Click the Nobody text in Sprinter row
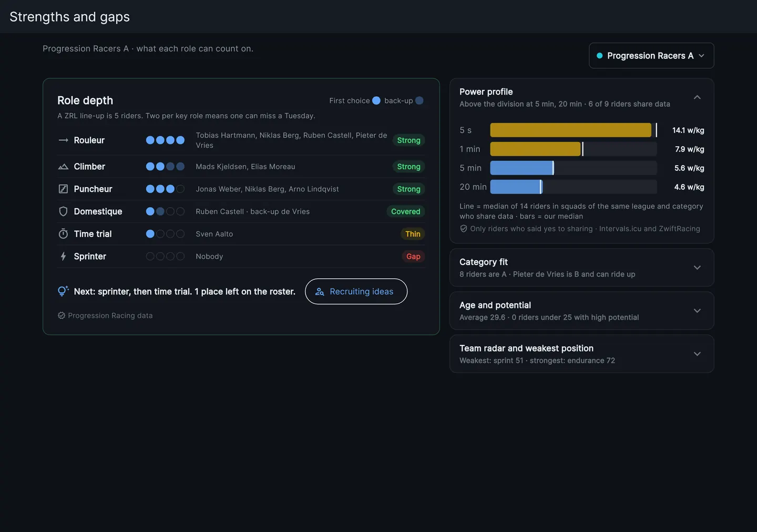Image resolution: width=757 pixels, height=532 pixels. pyautogui.click(x=209, y=257)
